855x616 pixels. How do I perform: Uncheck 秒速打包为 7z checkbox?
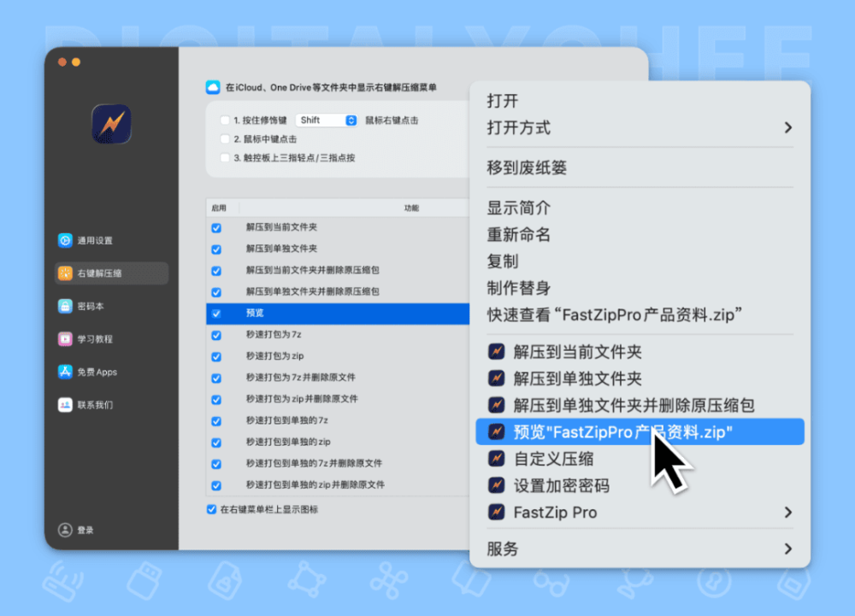pyautogui.click(x=216, y=335)
